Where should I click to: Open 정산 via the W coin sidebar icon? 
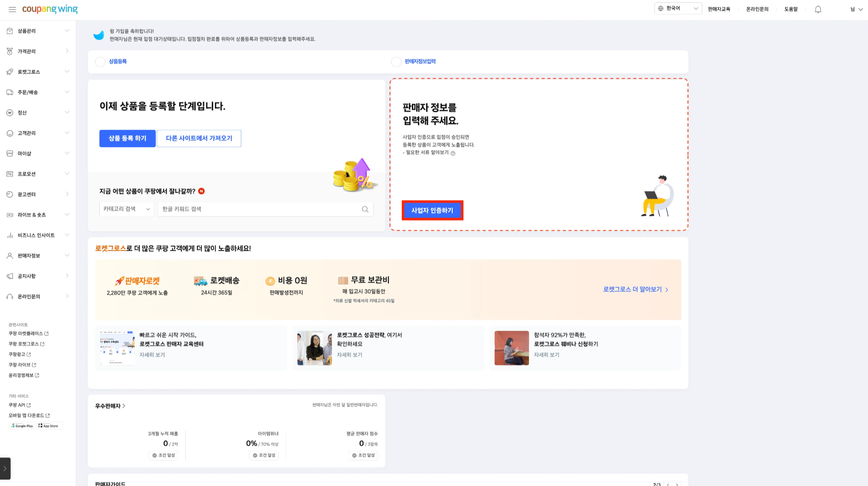click(10, 112)
